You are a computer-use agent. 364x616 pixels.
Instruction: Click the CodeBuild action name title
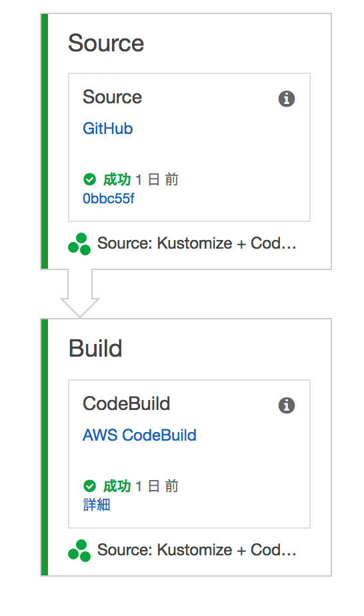127,403
